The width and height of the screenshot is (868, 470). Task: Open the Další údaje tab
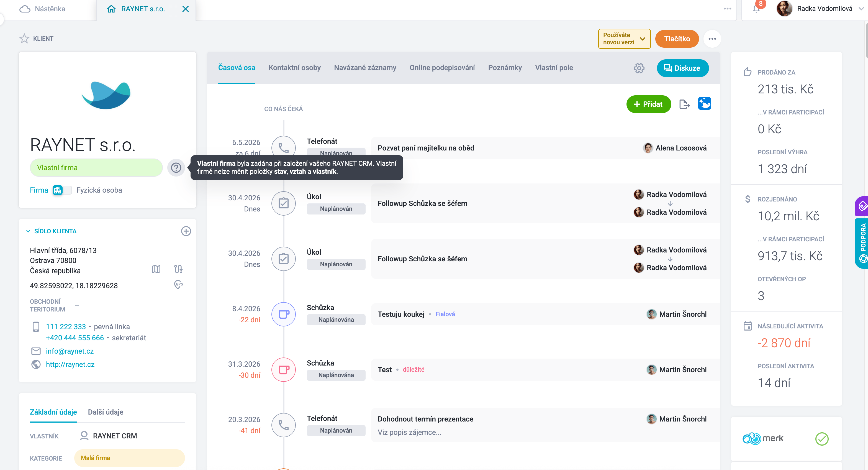[106, 412]
